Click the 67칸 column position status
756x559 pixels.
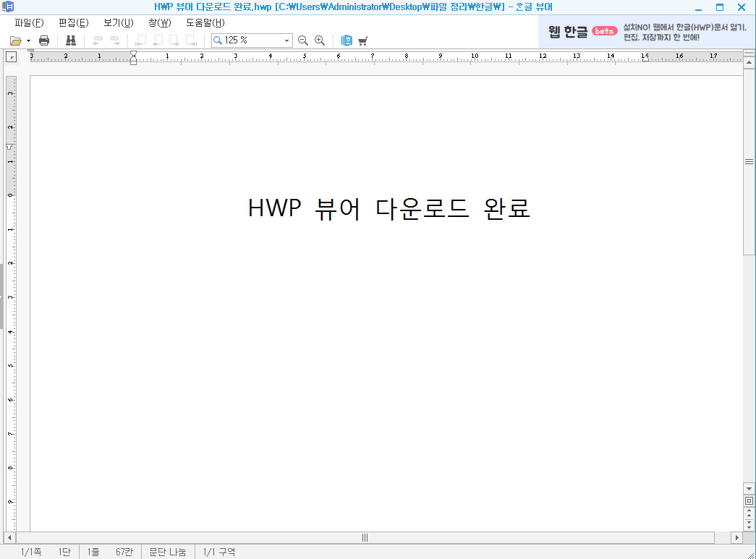tap(124, 552)
